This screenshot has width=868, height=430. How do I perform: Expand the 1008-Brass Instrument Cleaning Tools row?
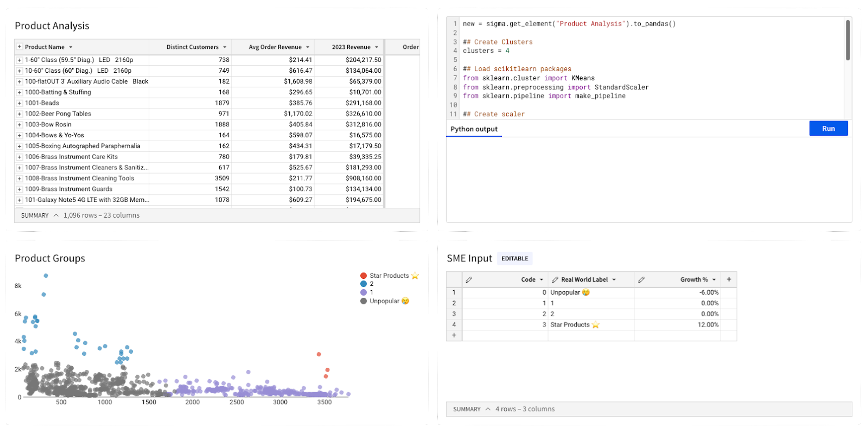19,179
